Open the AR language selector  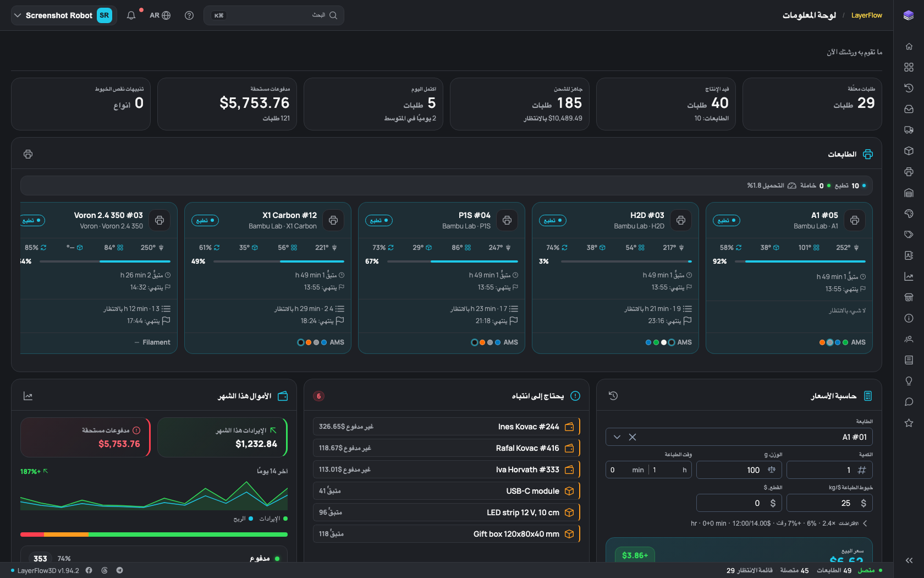(160, 15)
